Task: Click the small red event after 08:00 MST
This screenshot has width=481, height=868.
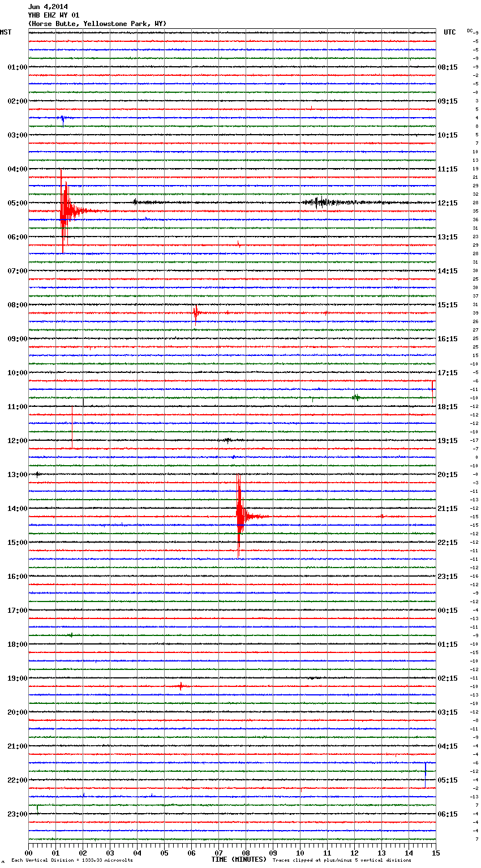Action: [x=196, y=312]
